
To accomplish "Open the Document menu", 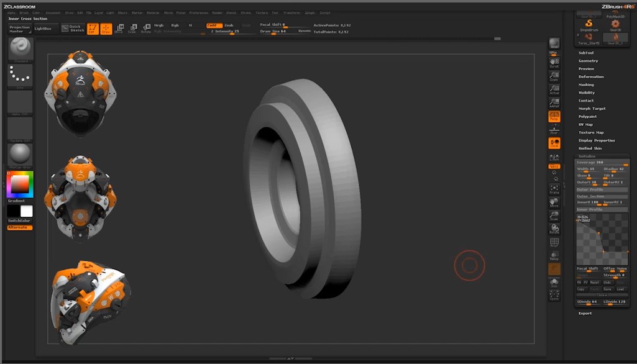I will tap(53, 13).
